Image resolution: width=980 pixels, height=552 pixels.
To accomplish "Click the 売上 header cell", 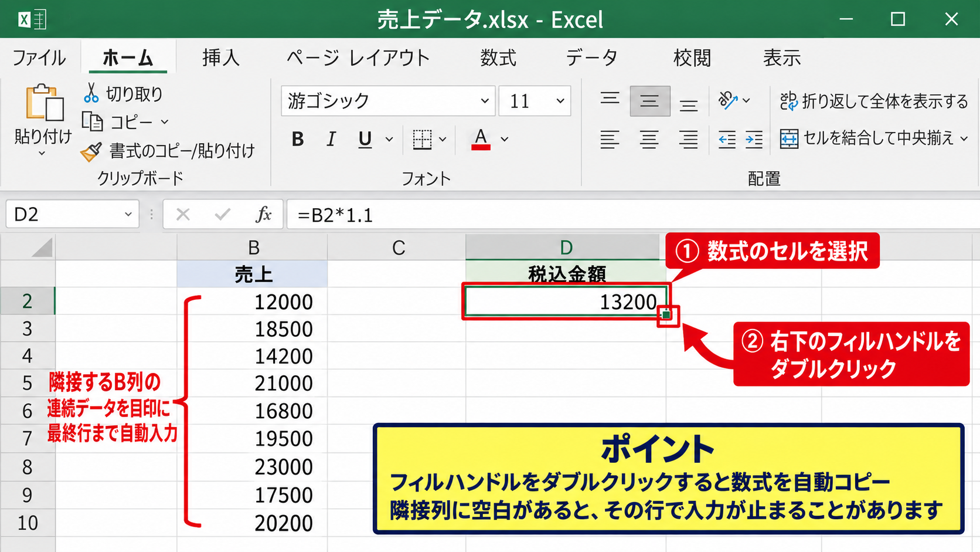I will [x=253, y=274].
